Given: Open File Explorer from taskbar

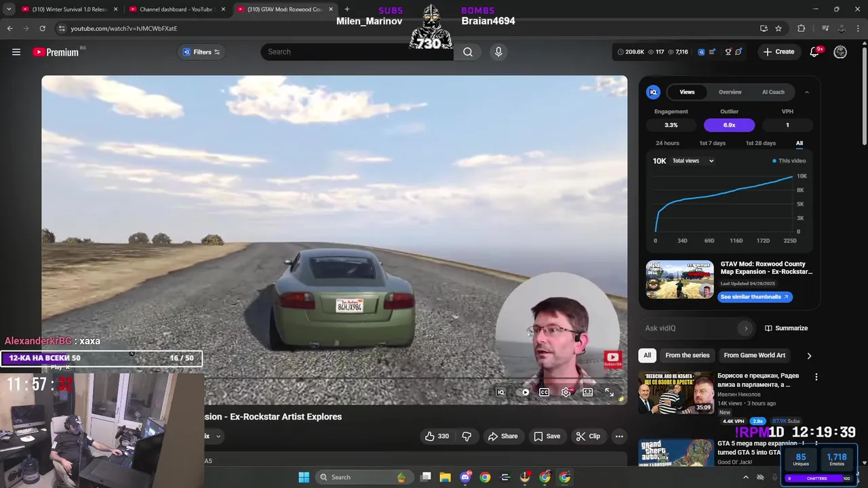Looking at the screenshot, I should [445, 477].
